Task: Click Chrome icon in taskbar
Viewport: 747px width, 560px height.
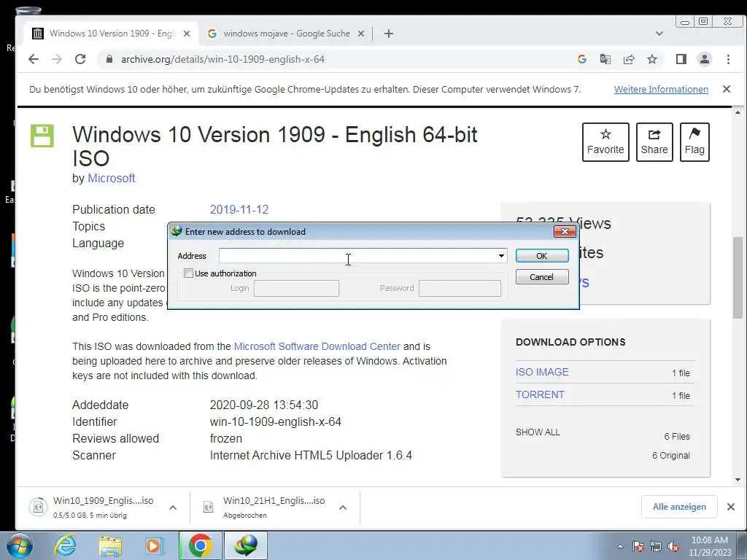Action: point(200,545)
